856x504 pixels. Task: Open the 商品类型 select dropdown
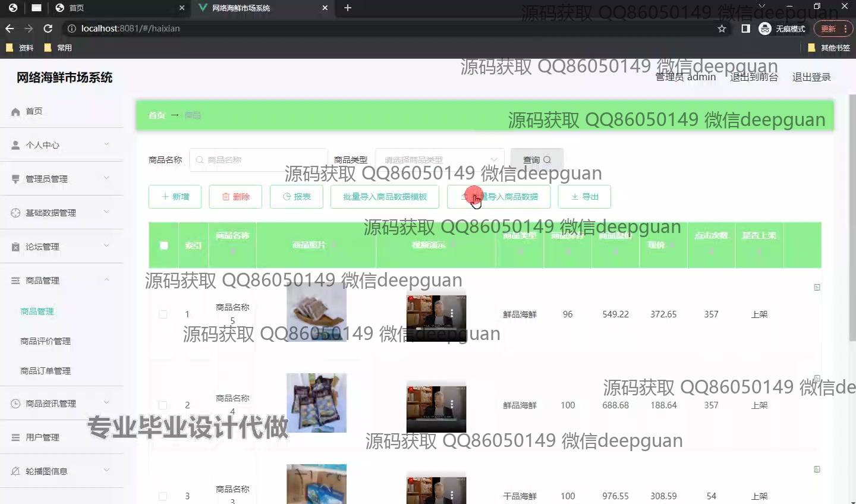point(440,160)
